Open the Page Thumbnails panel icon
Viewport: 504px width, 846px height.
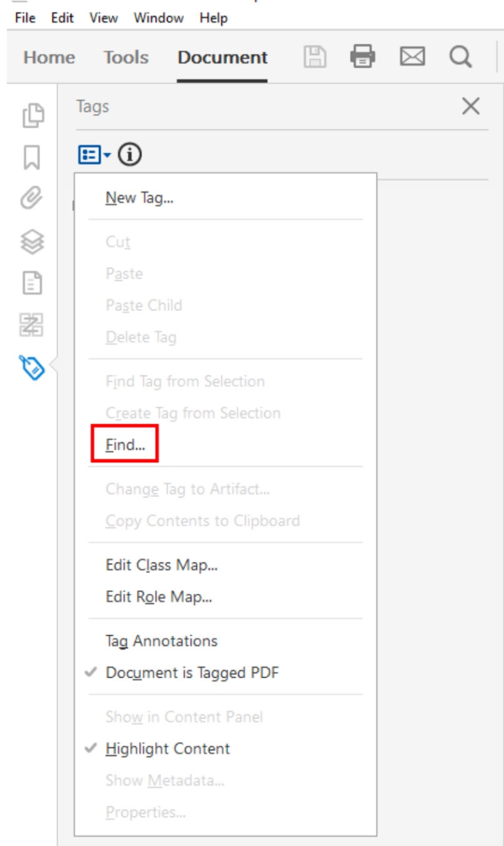[33, 115]
